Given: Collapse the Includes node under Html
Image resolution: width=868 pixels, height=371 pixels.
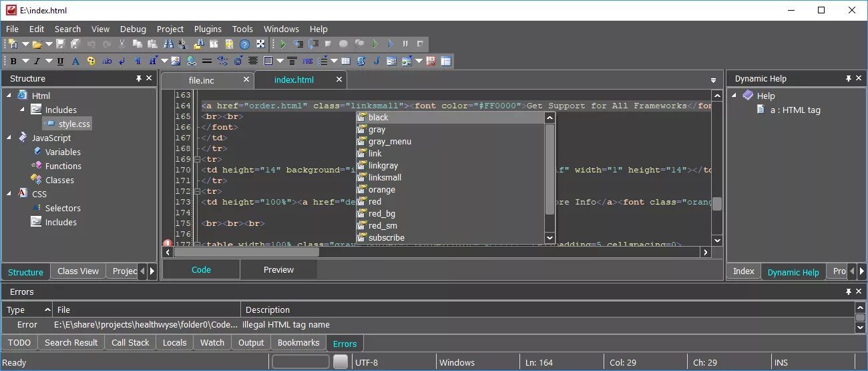Looking at the screenshot, I should coord(22,110).
